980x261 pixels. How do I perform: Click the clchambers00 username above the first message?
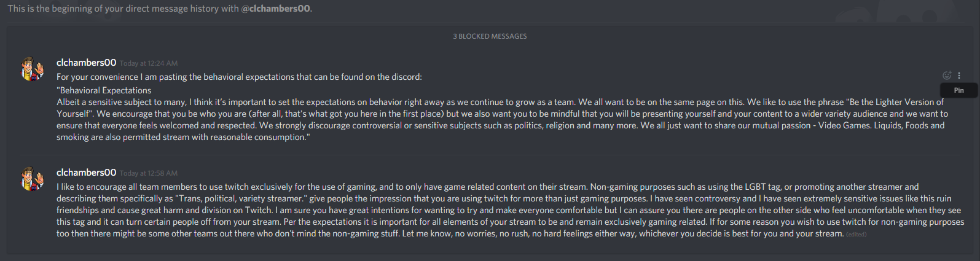point(86,63)
